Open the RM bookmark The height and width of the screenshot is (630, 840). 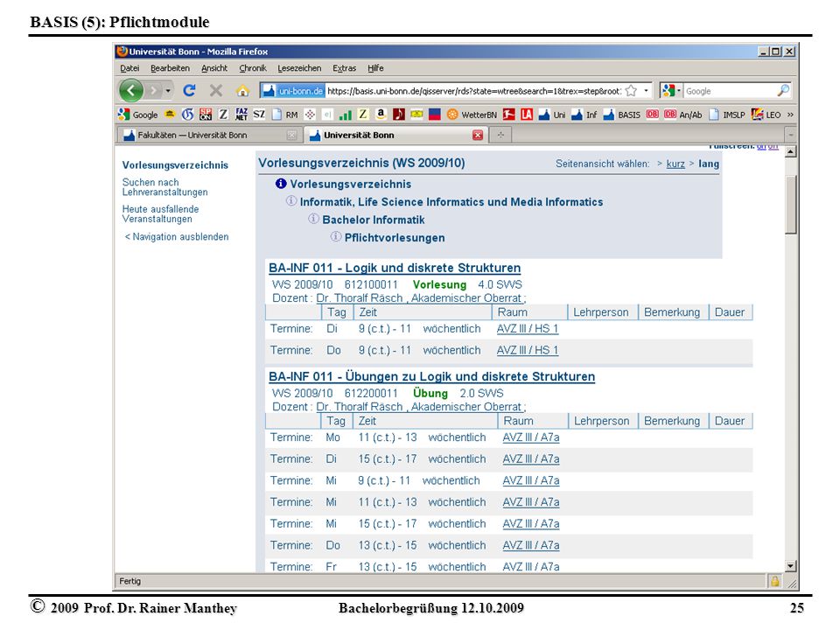(x=285, y=115)
